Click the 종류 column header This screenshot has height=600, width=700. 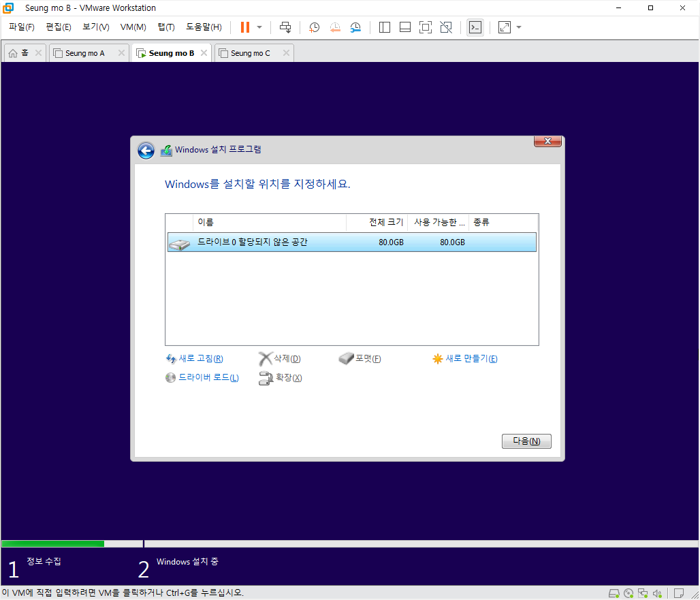tap(503, 222)
